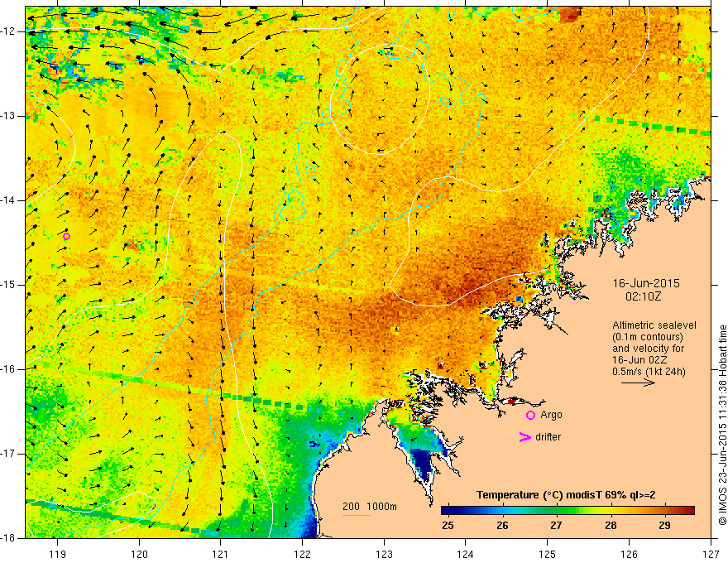Click the '(0.1m contours)' caption line
Viewport: 728px width, 563px height.
648,337
